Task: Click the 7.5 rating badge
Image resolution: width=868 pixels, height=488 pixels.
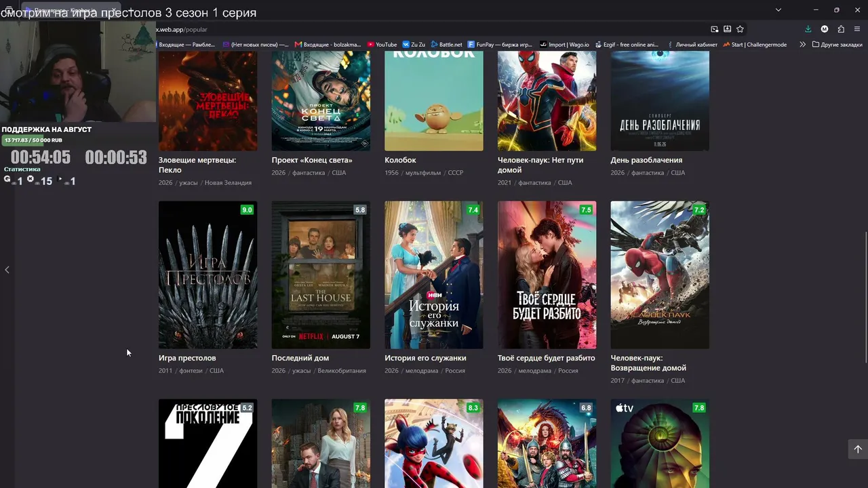Action: click(586, 210)
